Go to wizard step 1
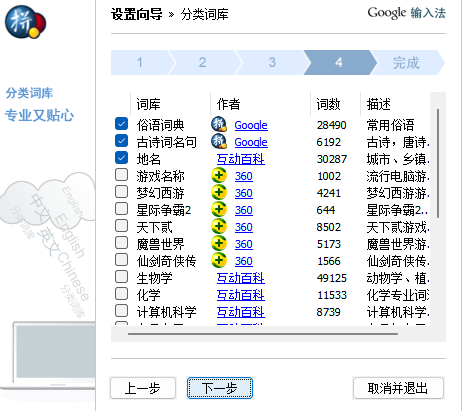The height and width of the screenshot is (411, 462). click(x=140, y=62)
